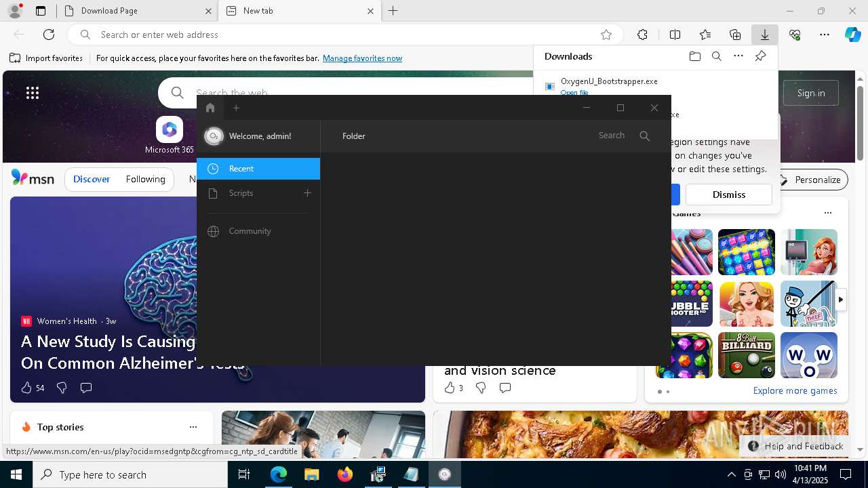The height and width of the screenshot is (488, 868).
Task: Switch to the New tab browser tab
Action: 299,11
